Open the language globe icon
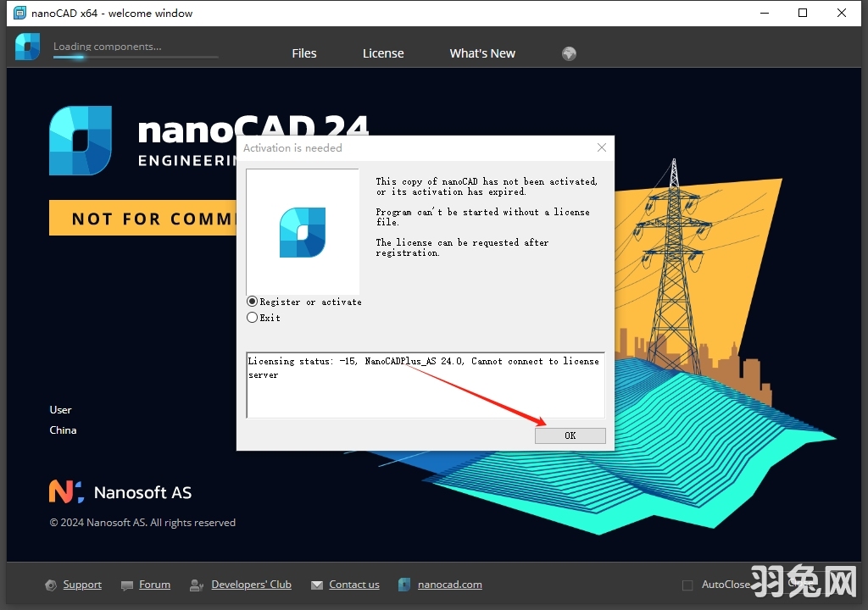The width and height of the screenshot is (868, 610). coord(568,53)
